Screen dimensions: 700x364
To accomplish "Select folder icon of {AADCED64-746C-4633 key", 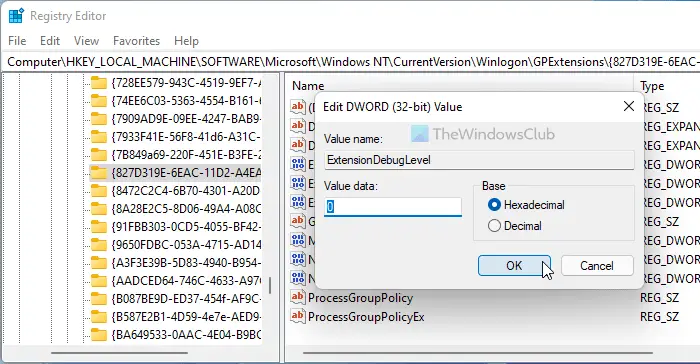I will (x=99, y=280).
